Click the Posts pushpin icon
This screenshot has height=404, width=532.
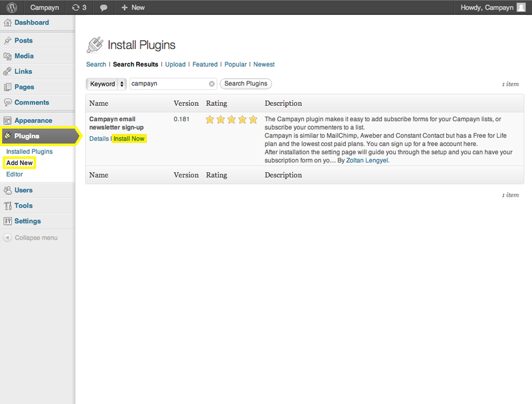tap(7, 41)
